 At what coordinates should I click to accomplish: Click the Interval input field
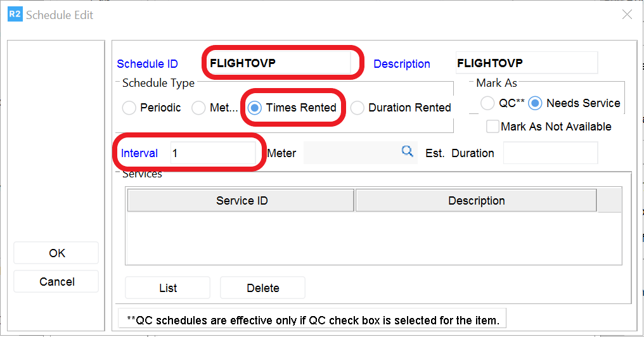[212, 153]
